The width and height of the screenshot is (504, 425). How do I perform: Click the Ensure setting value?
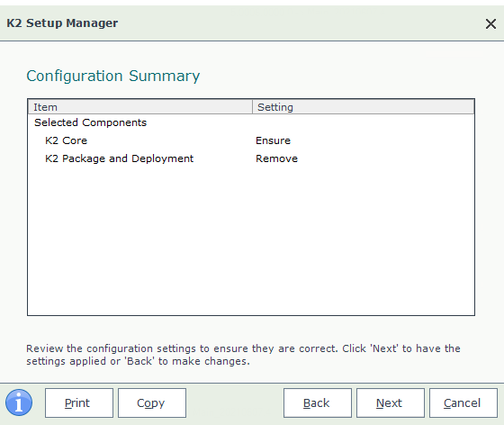pyautogui.click(x=273, y=140)
